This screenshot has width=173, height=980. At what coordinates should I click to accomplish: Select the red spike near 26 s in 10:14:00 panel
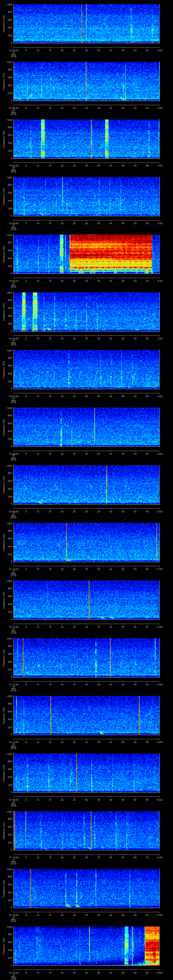click(76, 773)
